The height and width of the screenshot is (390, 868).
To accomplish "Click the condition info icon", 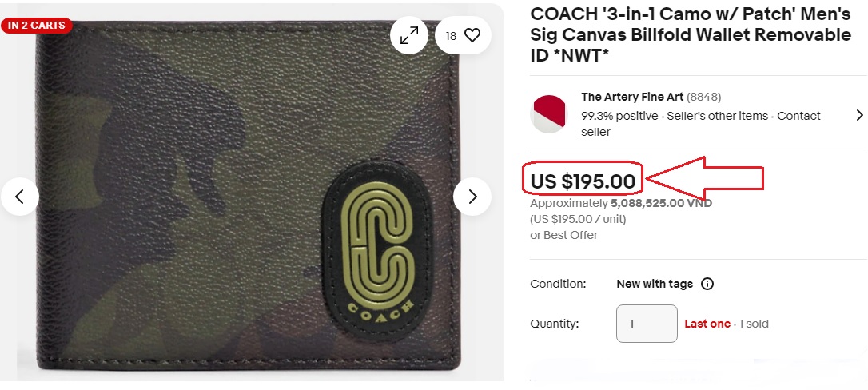I will tap(707, 284).
